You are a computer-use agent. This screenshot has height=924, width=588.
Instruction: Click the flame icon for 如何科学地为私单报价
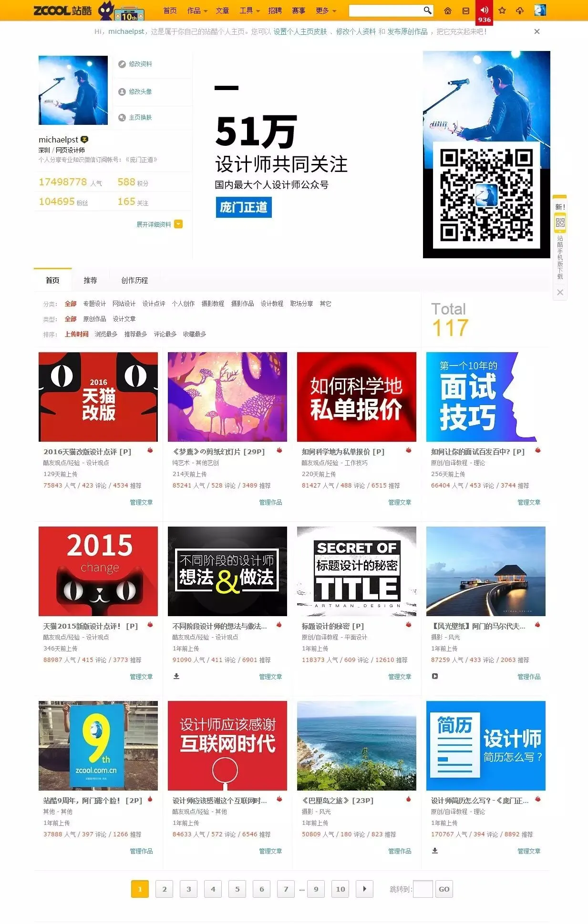tap(409, 450)
